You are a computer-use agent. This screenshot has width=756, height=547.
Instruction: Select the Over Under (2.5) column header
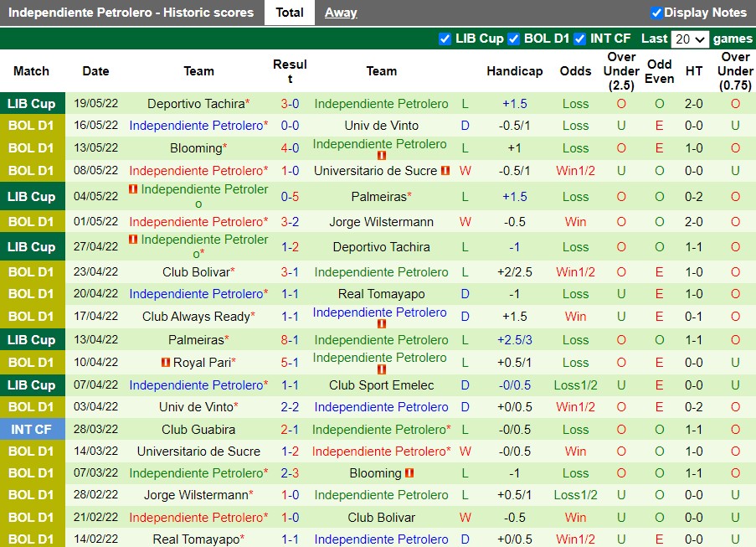pyautogui.click(x=621, y=71)
